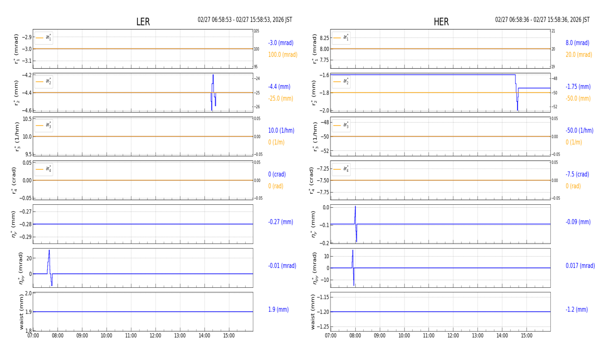Click the HER time range text

pyautogui.click(x=542, y=20)
